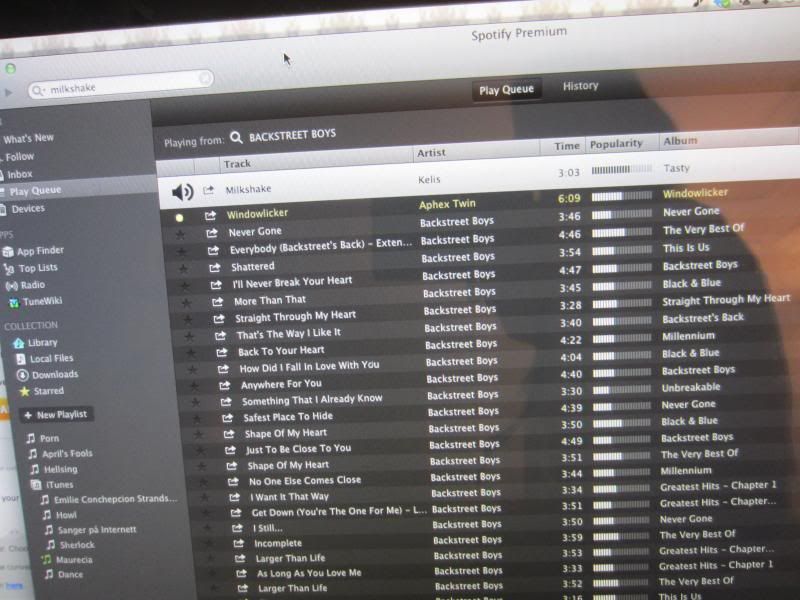Click share icon for Never Gone track
The width and height of the screenshot is (800, 600).
click(212, 233)
